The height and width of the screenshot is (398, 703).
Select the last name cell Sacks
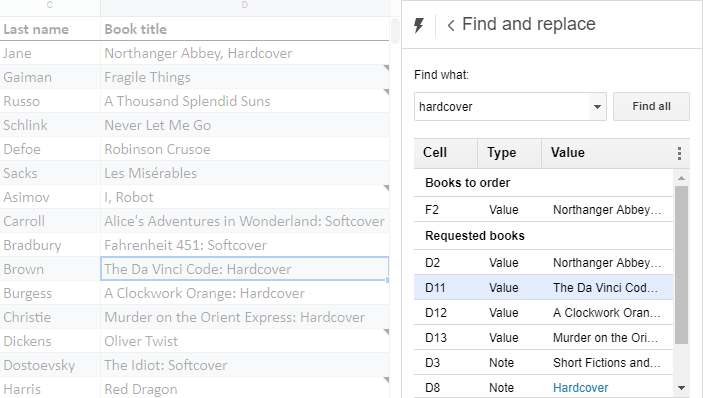click(x=50, y=173)
